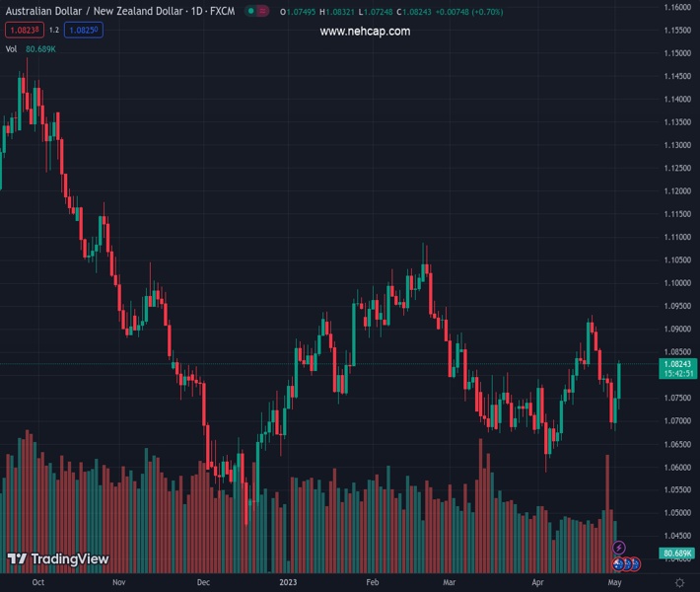
Task: Click the volume value 80.689K in legend
Action: pos(40,49)
